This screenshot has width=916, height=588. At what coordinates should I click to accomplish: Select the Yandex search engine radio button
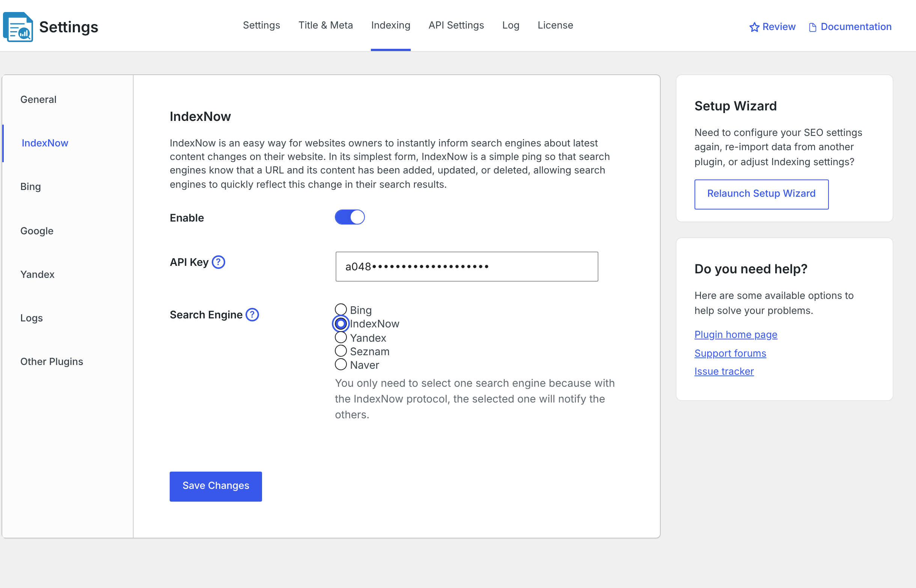[x=341, y=337]
